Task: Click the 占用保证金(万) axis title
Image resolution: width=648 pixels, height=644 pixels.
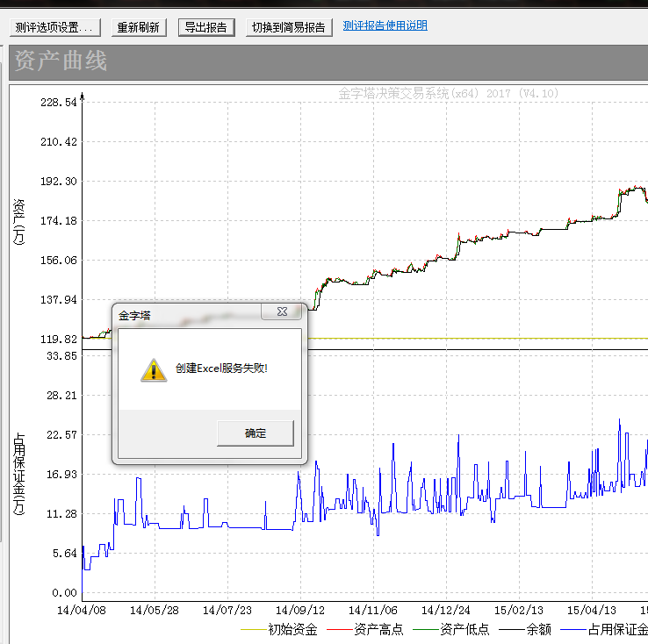Action: (19, 474)
